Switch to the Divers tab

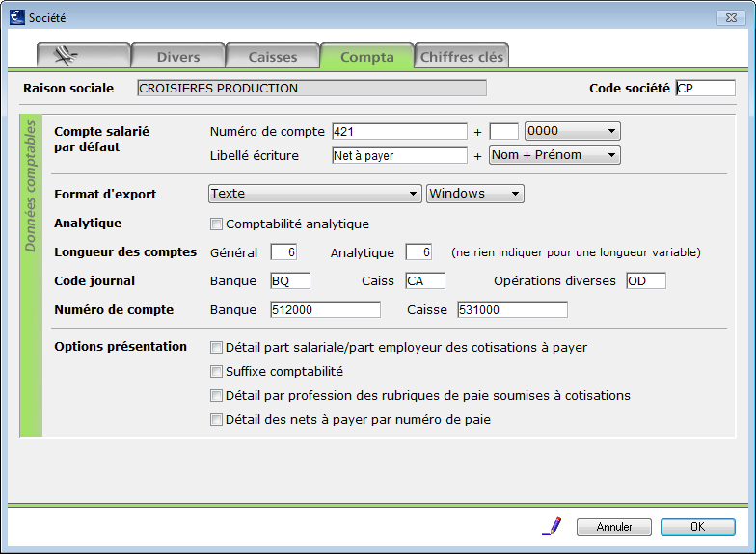pos(177,57)
